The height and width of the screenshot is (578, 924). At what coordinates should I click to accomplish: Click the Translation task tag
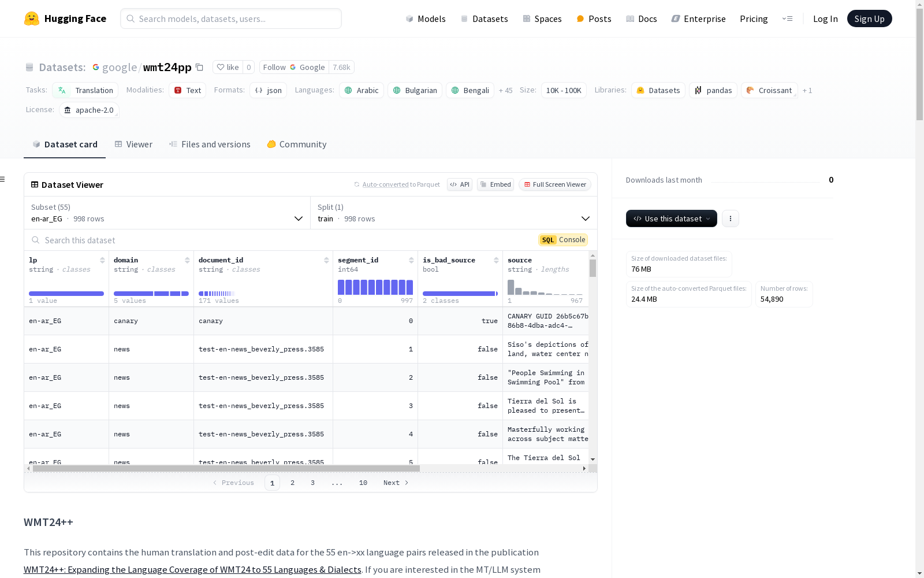[x=85, y=90]
